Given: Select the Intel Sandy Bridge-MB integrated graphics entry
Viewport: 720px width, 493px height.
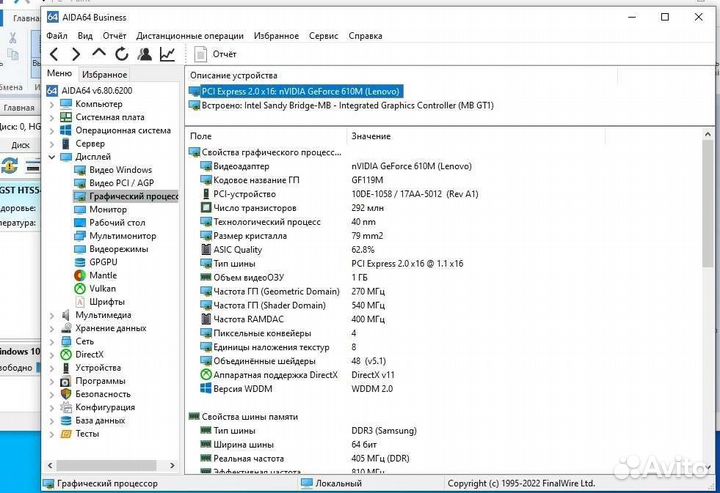Looking at the screenshot, I should point(341,106).
